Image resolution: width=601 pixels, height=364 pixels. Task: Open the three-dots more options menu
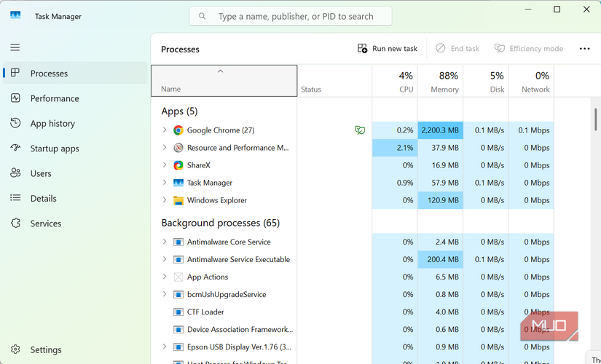(584, 49)
